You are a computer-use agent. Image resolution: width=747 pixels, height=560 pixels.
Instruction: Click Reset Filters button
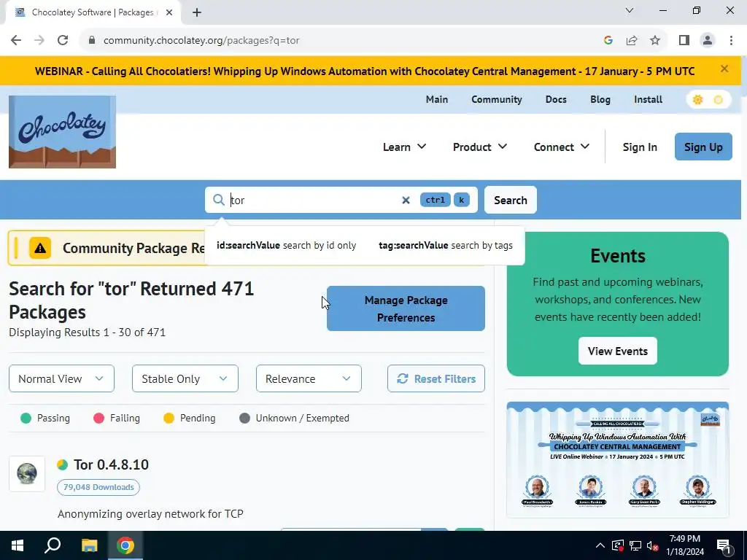point(436,378)
